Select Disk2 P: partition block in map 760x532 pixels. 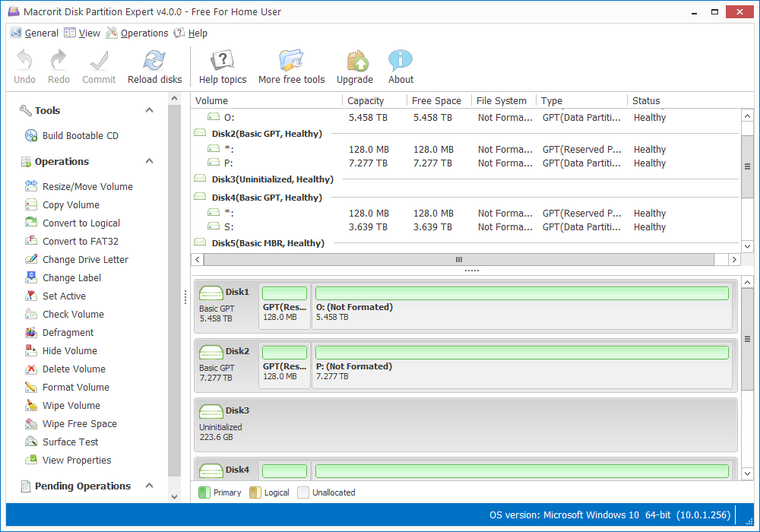(522, 366)
